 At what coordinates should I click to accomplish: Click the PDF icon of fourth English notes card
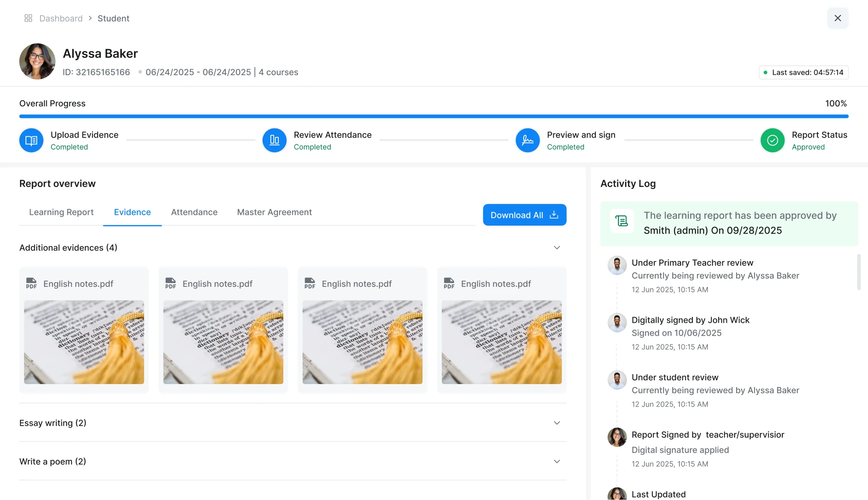(449, 284)
